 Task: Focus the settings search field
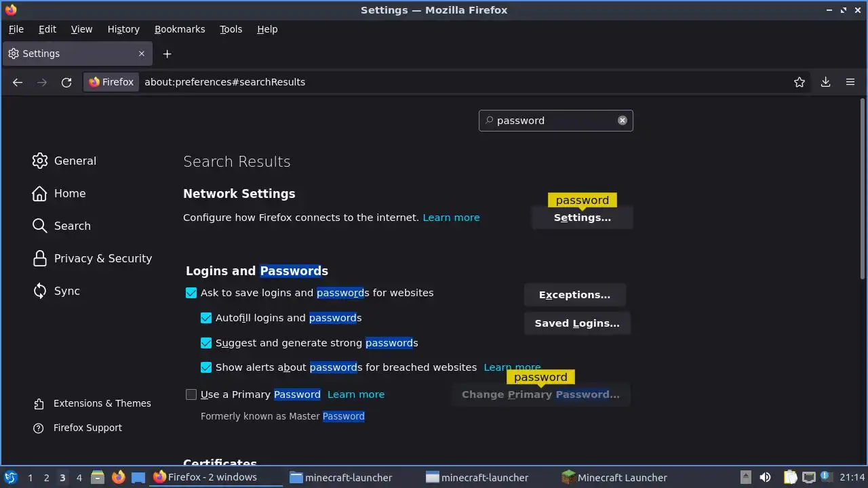pyautogui.click(x=555, y=121)
